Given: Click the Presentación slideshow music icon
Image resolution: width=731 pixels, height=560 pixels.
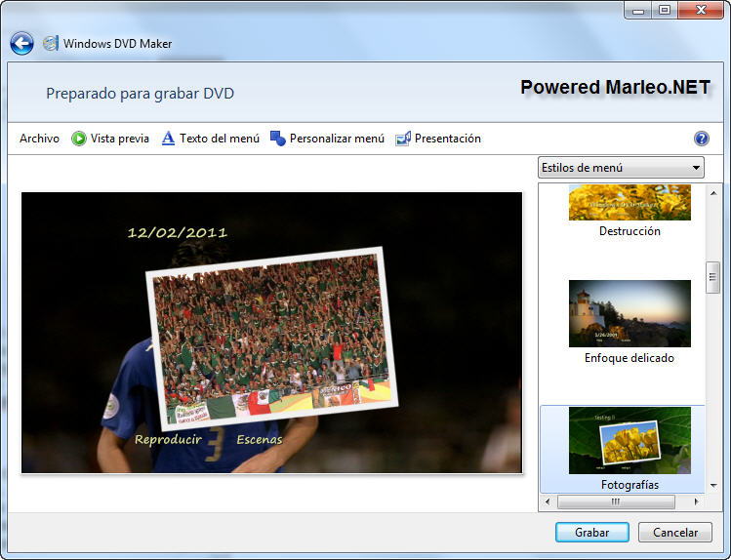Looking at the screenshot, I should [403, 139].
